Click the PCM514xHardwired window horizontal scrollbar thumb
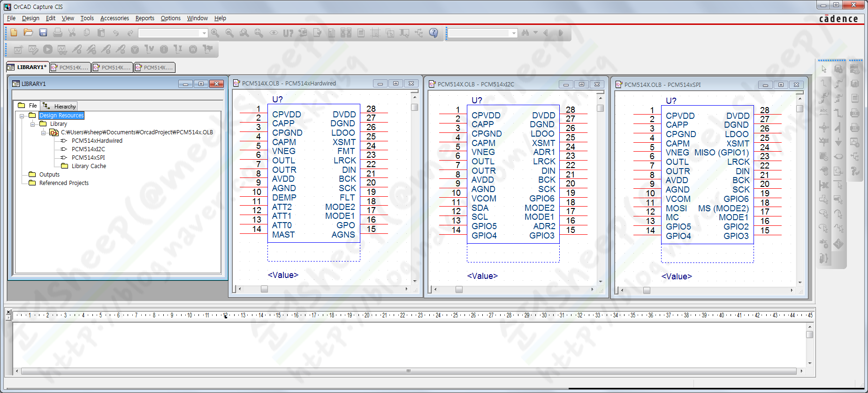This screenshot has height=393, width=868. click(264, 289)
